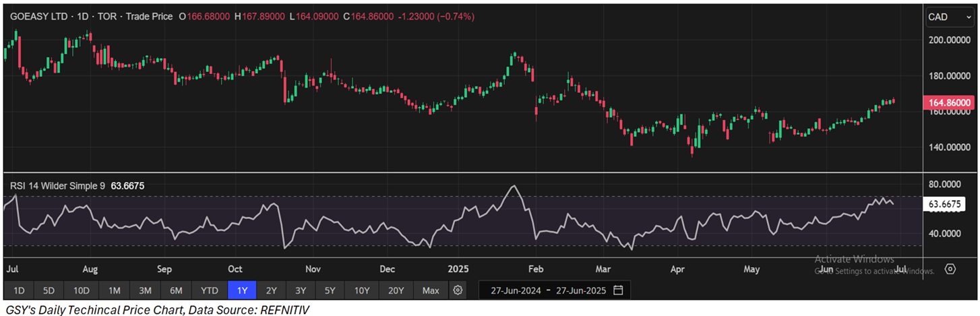Switch the range to 5D
Screen dimensions: 980x316
(x=49, y=290)
